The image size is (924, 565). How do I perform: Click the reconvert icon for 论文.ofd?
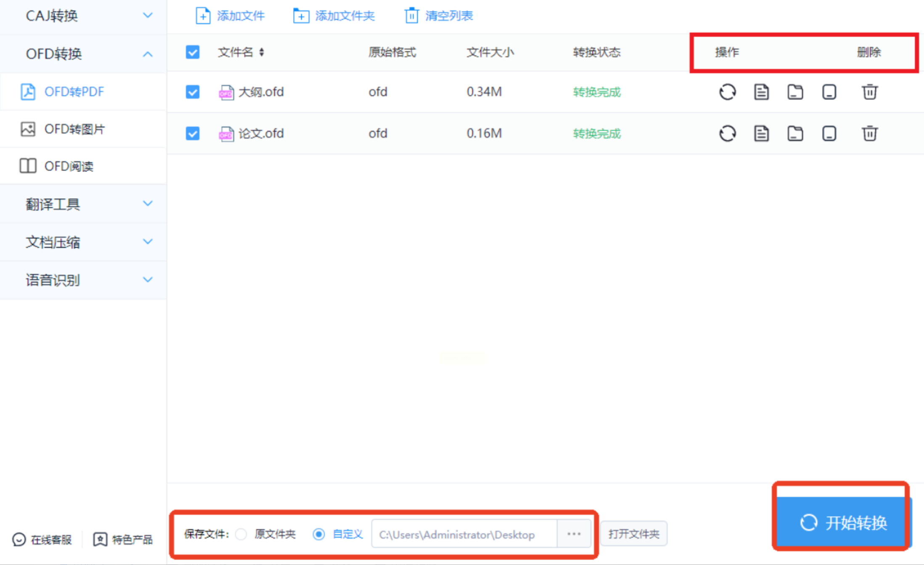[727, 133]
